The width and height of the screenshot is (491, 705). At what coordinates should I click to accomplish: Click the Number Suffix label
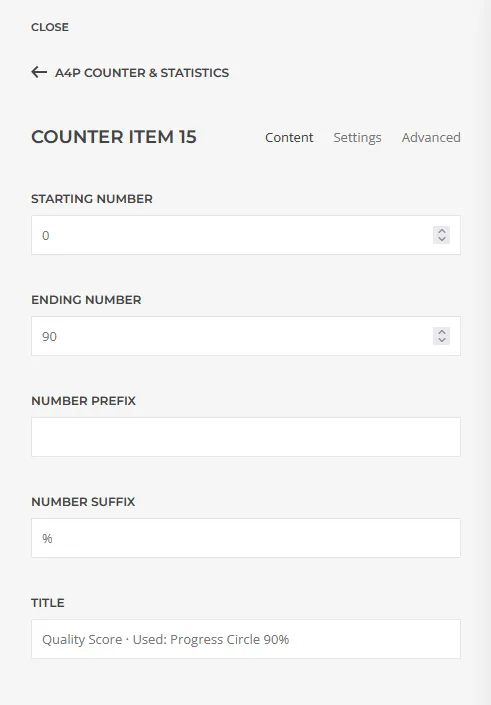(x=83, y=502)
